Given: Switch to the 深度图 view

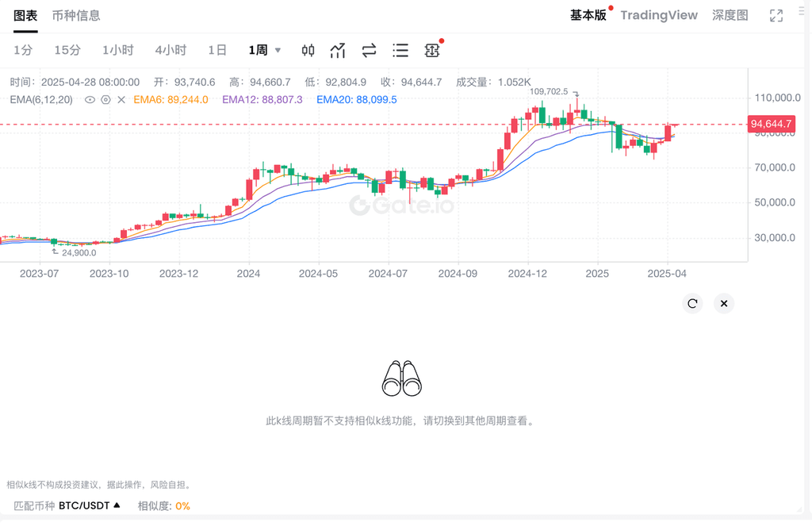Looking at the screenshot, I should (730, 15).
